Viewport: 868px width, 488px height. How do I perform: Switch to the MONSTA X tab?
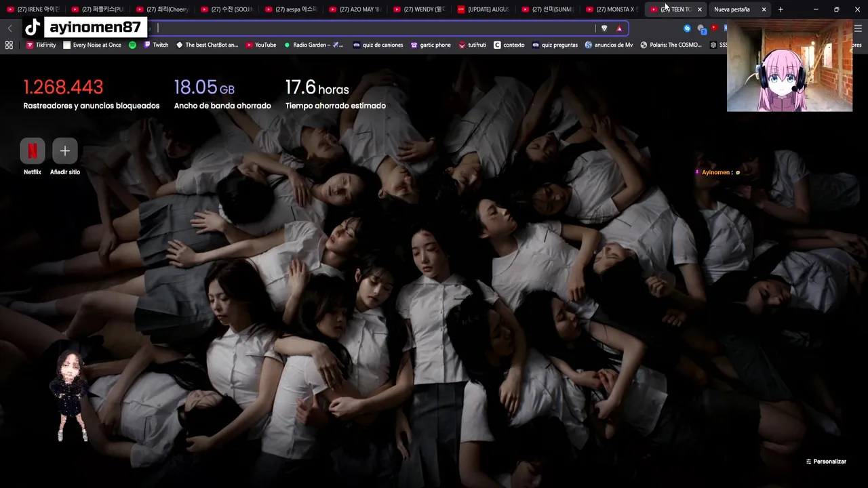click(x=613, y=9)
